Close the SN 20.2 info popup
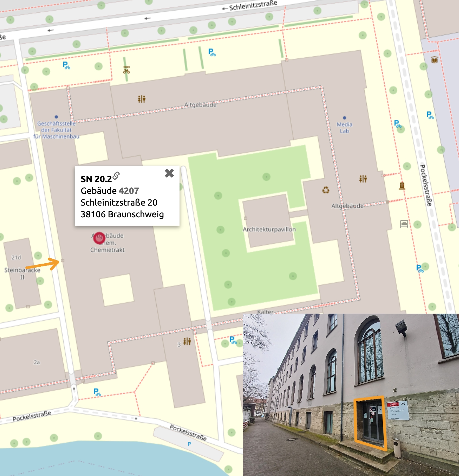 (x=169, y=173)
